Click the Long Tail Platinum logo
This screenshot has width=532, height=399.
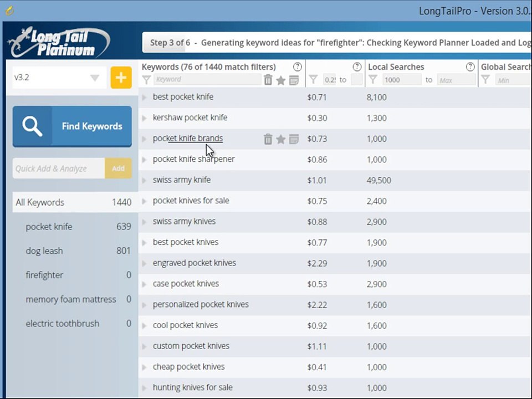click(x=59, y=43)
